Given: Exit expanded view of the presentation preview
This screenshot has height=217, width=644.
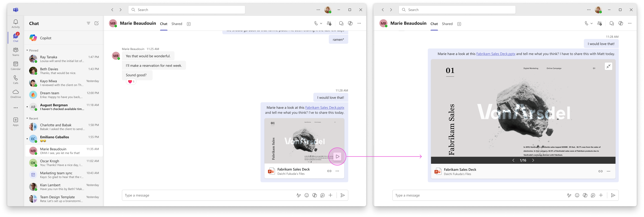Looking at the screenshot, I should 609,66.
